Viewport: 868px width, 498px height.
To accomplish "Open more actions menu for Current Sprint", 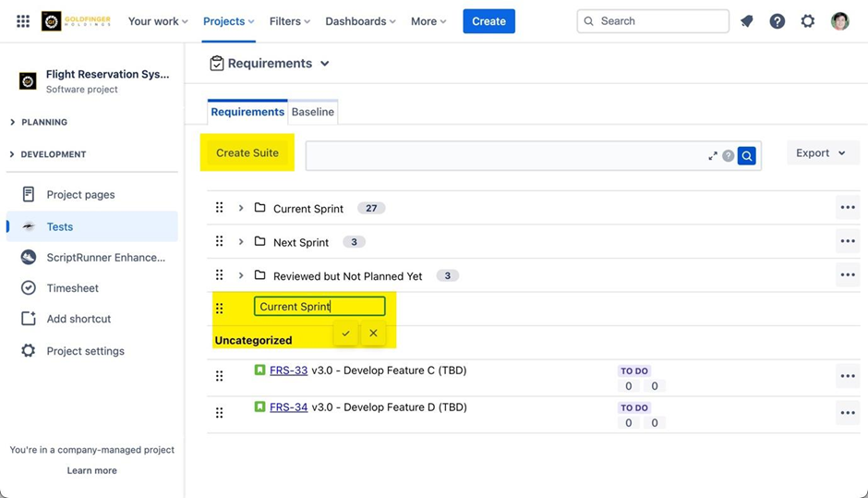I will pyautogui.click(x=847, y=208).
